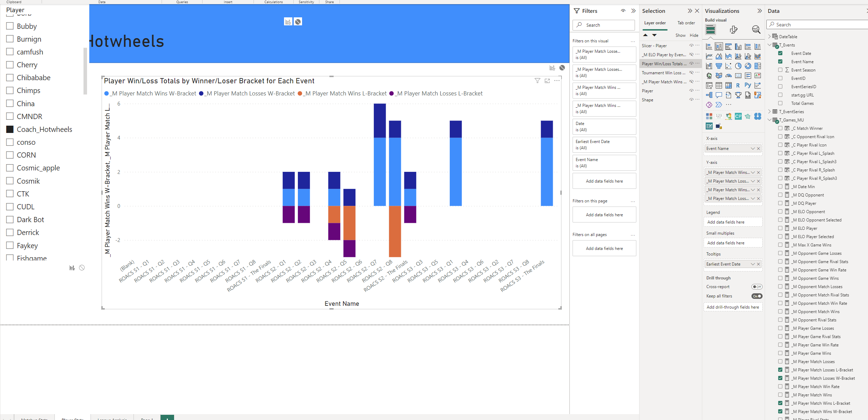Check the Cherry player checkbox
868x420 pixels.
click(10, 65)
